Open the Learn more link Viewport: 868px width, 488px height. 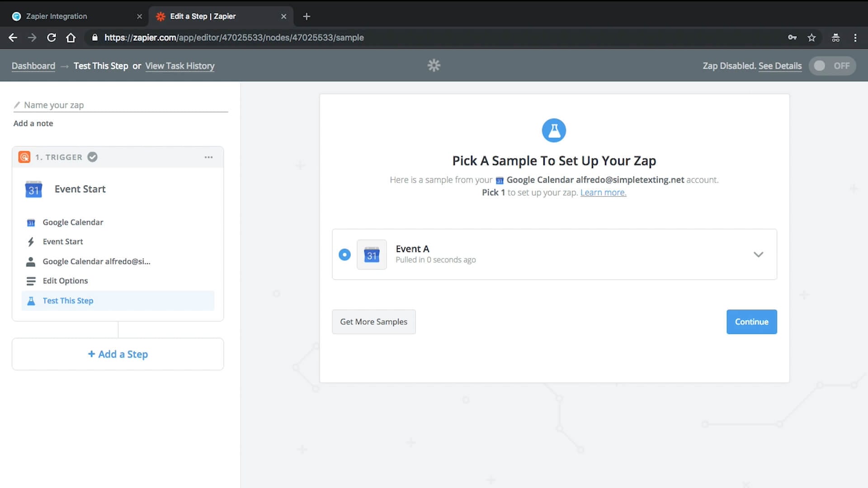tap(603, 192)
